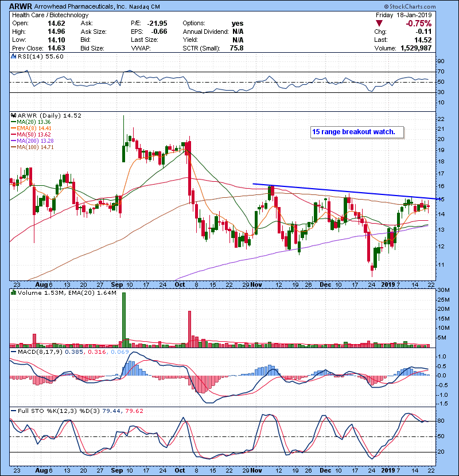This screenshot has width=459, height=476.
Task: Click the Volume 1.53M, EMA(20) 1.64M label
Action: (67, 292)
